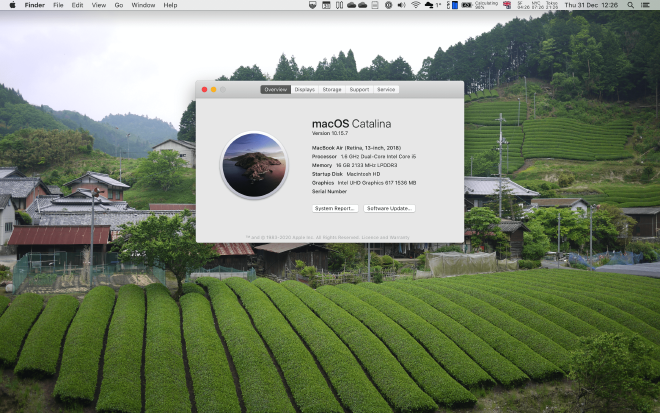The image size is (660, 413).
Task: Open the weather 1° menu bar item
Action: click(433, 5)
